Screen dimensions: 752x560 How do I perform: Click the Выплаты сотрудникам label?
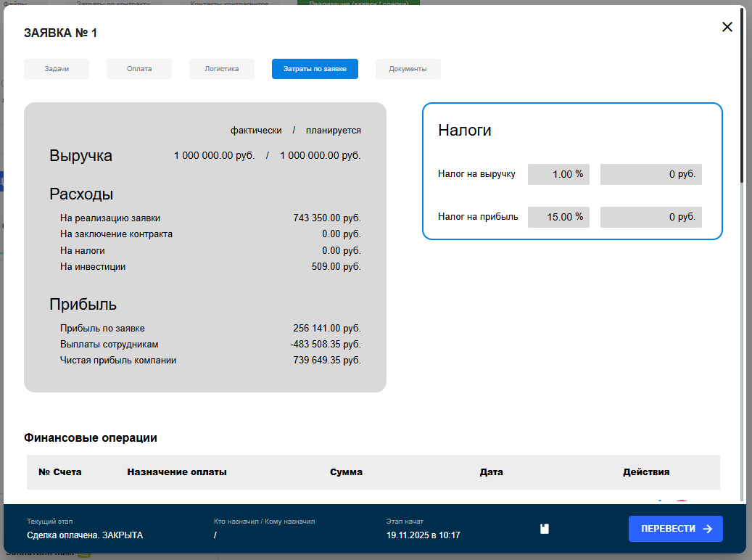tap(109, 345)
